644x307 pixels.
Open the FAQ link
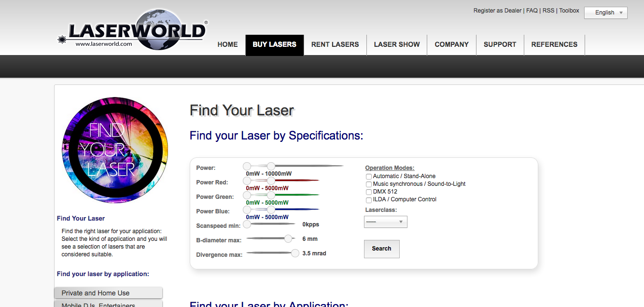pyautogui.click(x=532, y=11)
